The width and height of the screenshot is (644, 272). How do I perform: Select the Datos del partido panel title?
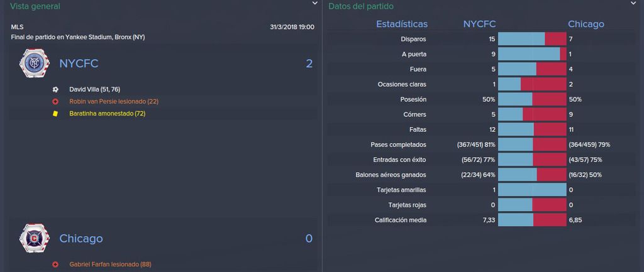pyautogui.click(x=355, y=6)
